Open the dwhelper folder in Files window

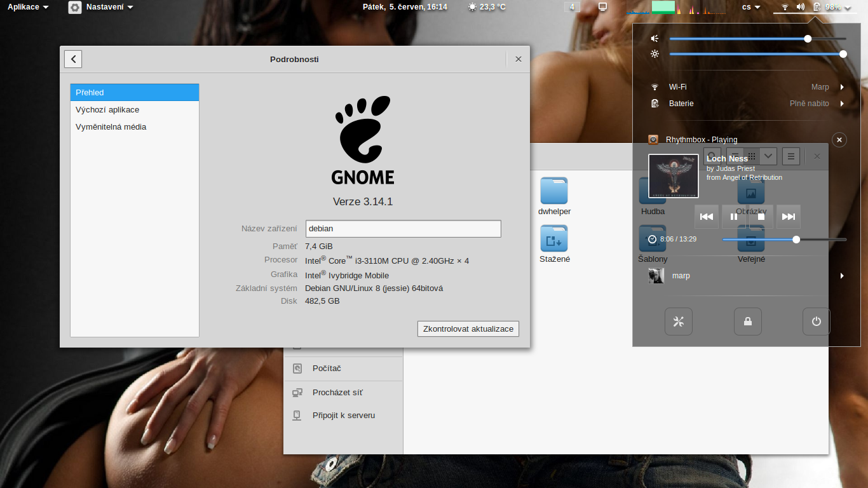tap(554, 197)
